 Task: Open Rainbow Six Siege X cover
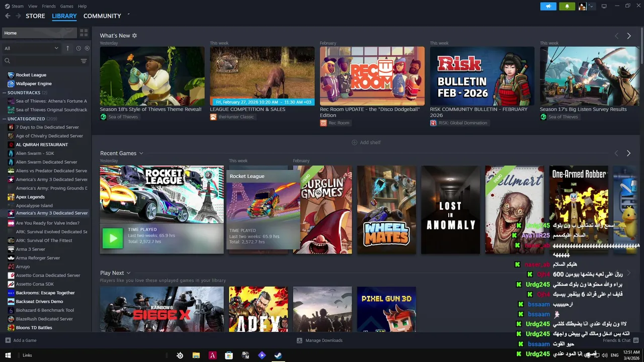tap(162, 309)
